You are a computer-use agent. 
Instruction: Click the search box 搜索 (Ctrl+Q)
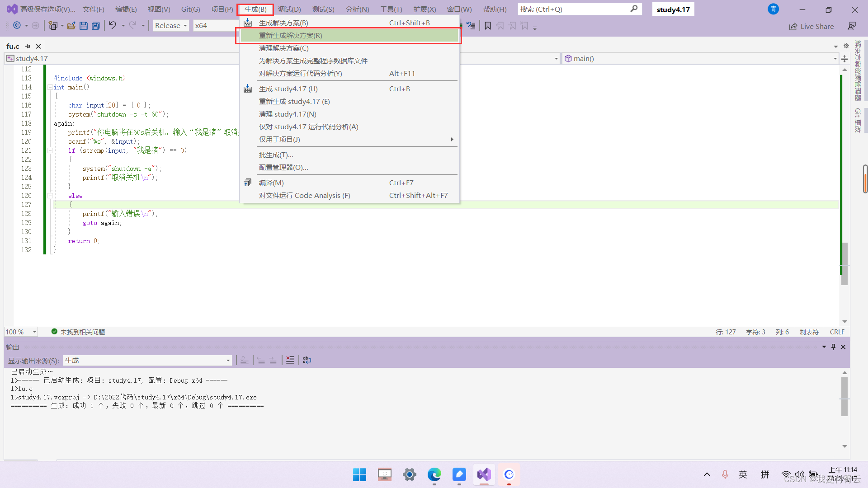[x=574, y=9]
